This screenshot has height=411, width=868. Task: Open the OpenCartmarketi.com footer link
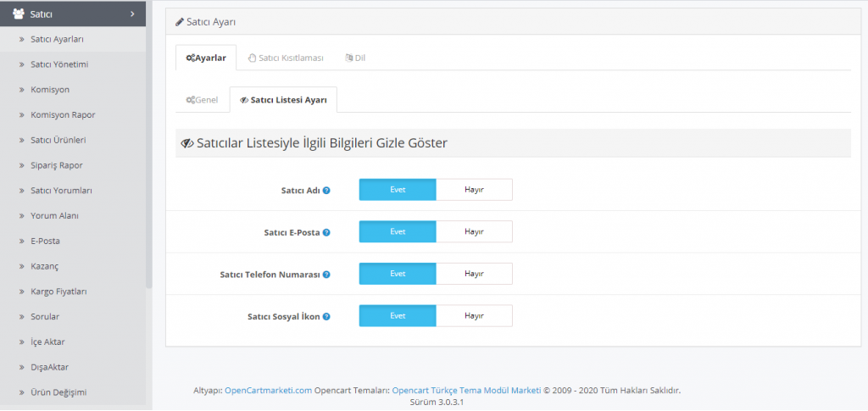pyautogui.click(x=268, y=391)
